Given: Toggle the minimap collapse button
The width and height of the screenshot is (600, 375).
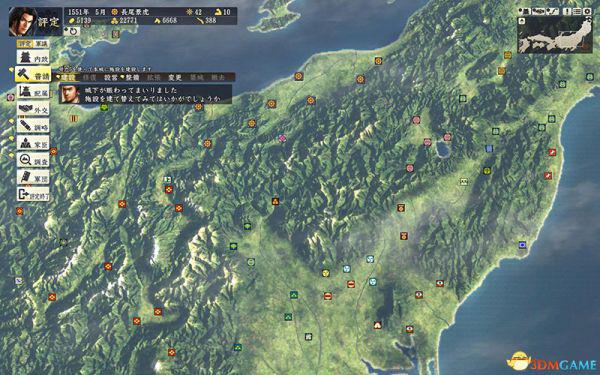Looking at the screenshot, I should [521, 21].
